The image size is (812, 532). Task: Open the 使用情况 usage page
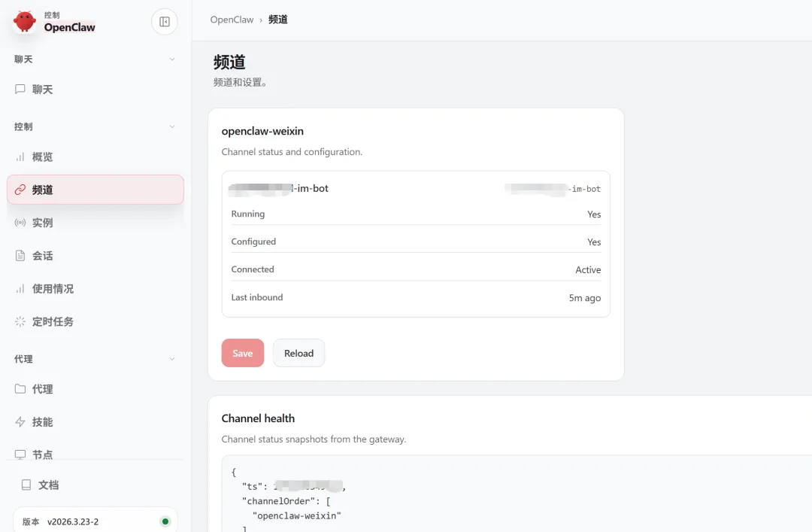(95, 289)
